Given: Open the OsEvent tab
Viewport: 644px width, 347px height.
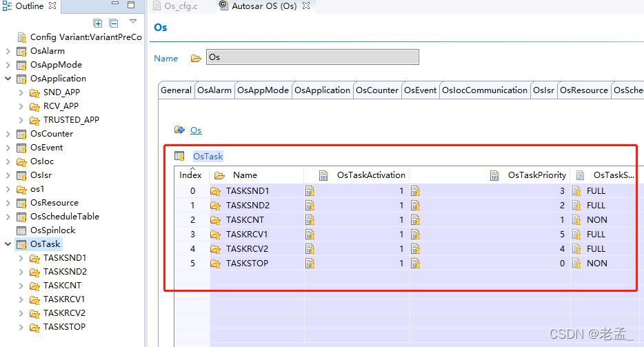Looking at the screenshot, I should click(x=420, y=90).
